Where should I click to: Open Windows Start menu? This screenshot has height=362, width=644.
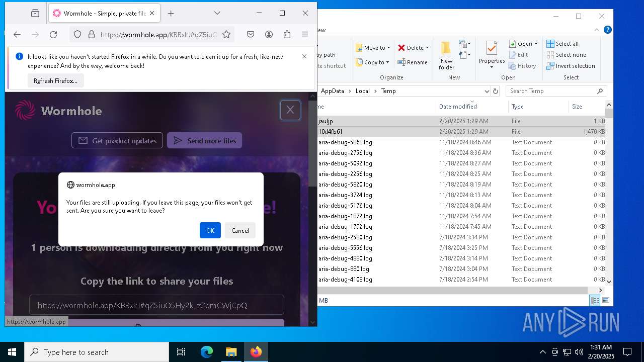[x=12, y=352]
